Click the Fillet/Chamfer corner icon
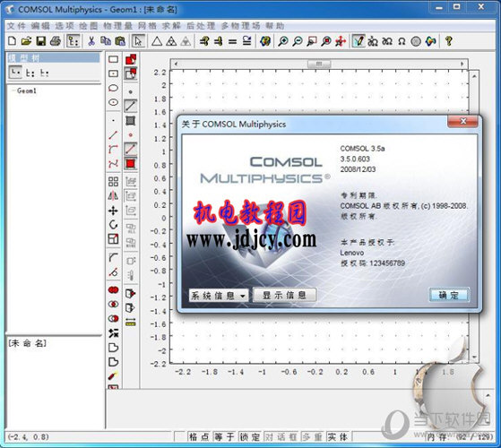The image size is (501, 448). (x=114, y=257)
